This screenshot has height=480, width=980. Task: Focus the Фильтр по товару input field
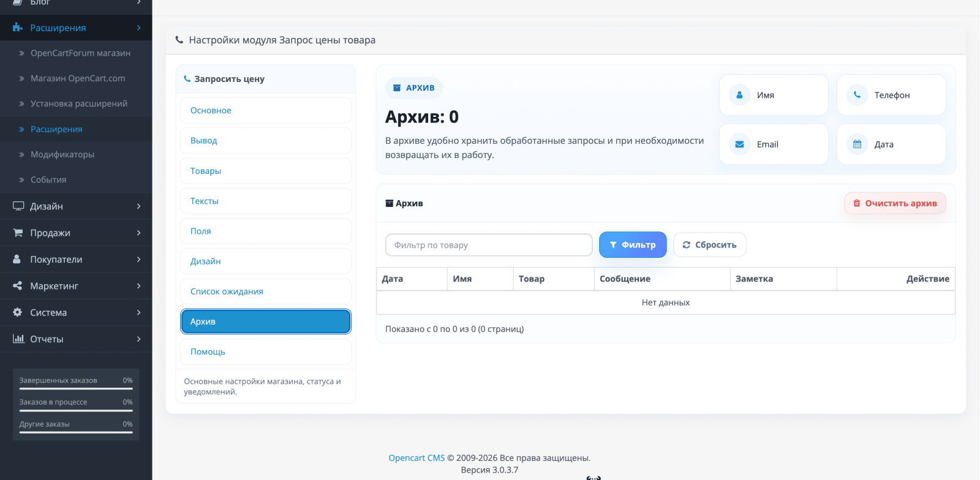(x=489, y=245)
